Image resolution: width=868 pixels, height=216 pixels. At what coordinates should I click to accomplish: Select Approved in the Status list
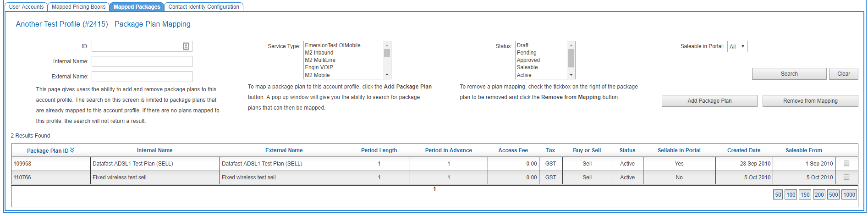point(528,60)
